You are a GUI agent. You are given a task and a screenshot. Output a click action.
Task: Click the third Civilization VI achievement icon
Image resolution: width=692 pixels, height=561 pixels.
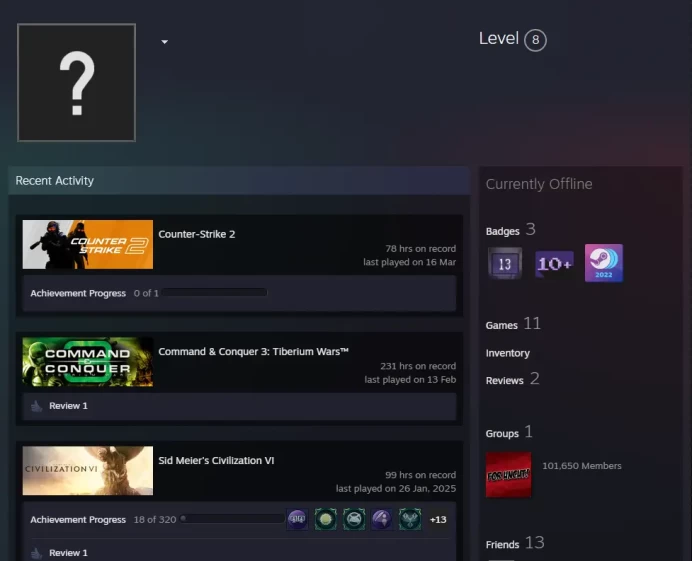pyautogui.click(x=354, y=519)
